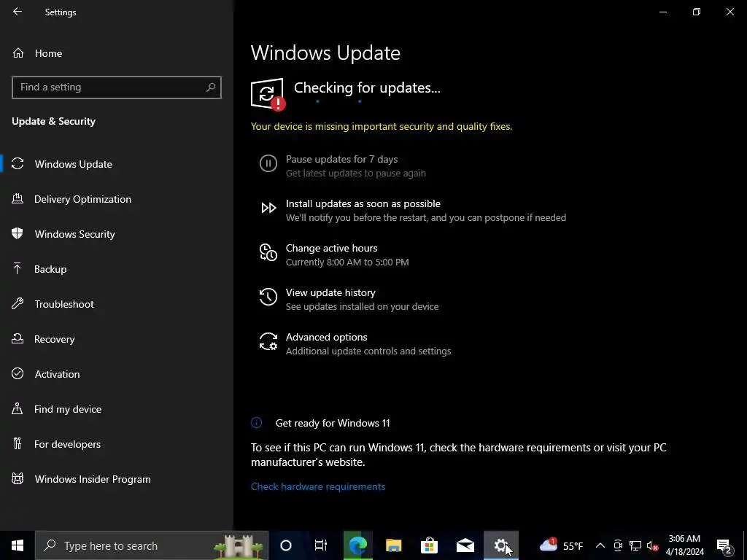747x560 pixels.
Task: Click the info icon beside Get ready for Windows 11
Action: click(x=256, y=422)
